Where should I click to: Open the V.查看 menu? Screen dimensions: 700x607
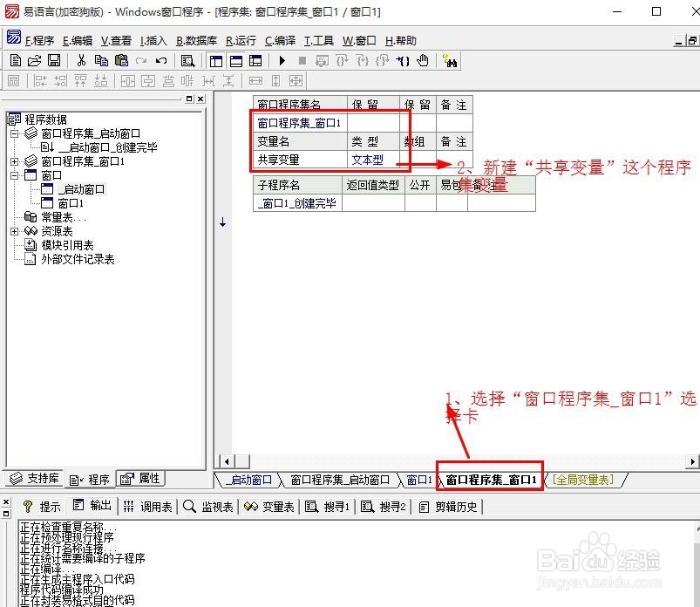[x=116, y=41]
